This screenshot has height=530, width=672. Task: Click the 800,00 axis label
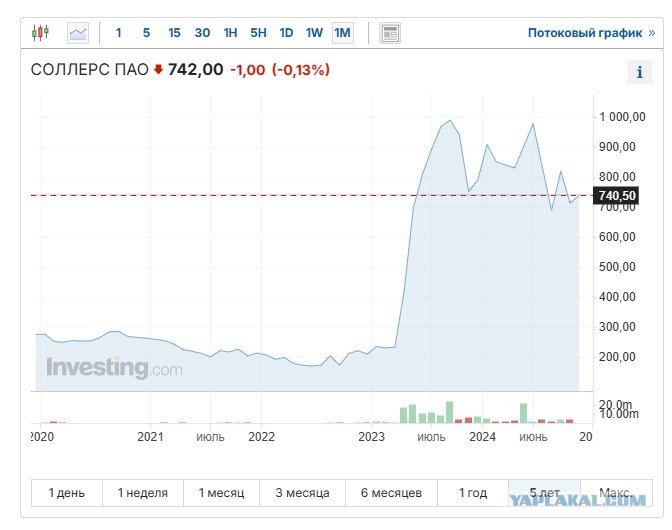tap(617, 177)
